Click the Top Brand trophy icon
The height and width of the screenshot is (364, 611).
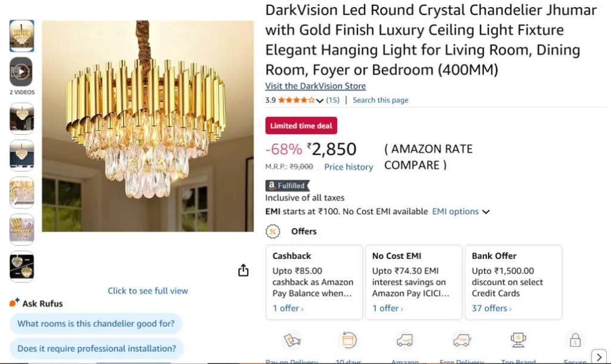click(518, 340)
